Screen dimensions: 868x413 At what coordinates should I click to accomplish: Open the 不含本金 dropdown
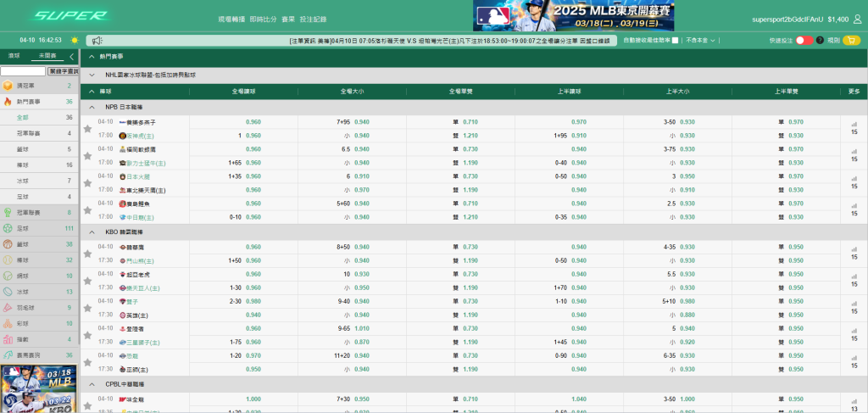pos(701,41)
